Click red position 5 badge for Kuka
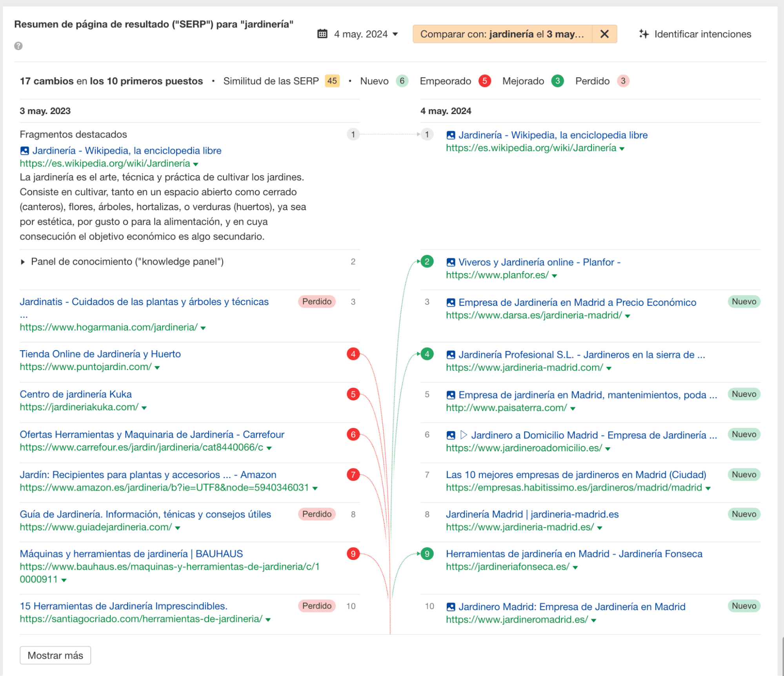 coord(353,394)
